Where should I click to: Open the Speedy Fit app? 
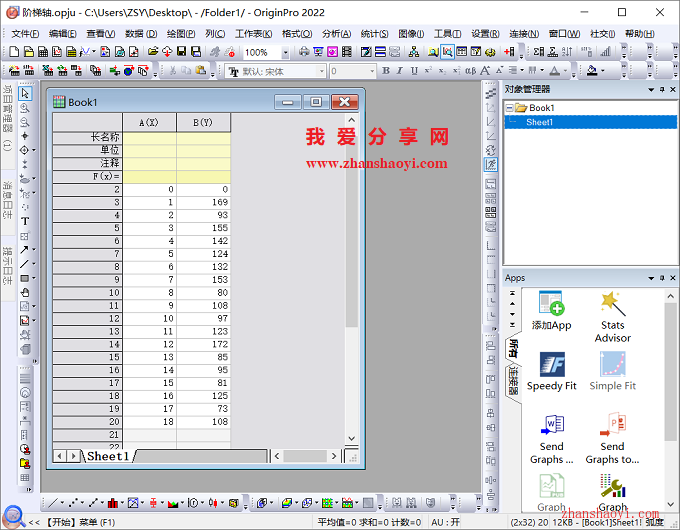[552, 371]
